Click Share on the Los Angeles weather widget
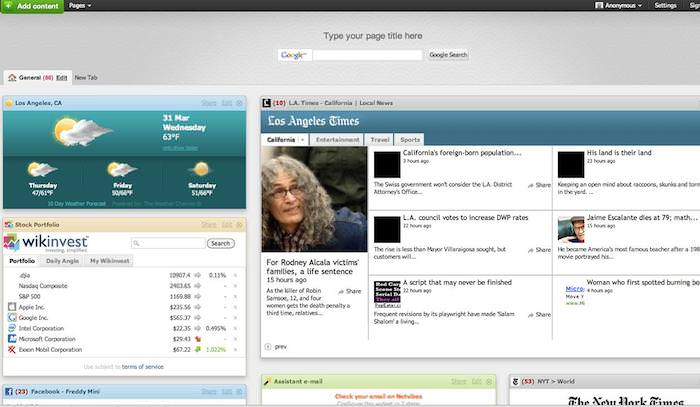Image resolution: width=700 pixels, height=407 pixels. (x=208, y=103)
